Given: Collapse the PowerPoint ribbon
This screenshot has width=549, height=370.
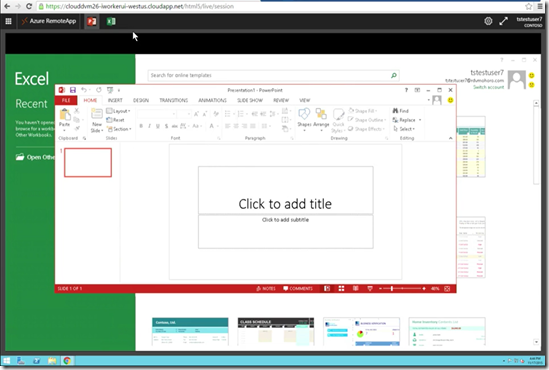Looking at the screenshot, I should [x=450, y=138].
